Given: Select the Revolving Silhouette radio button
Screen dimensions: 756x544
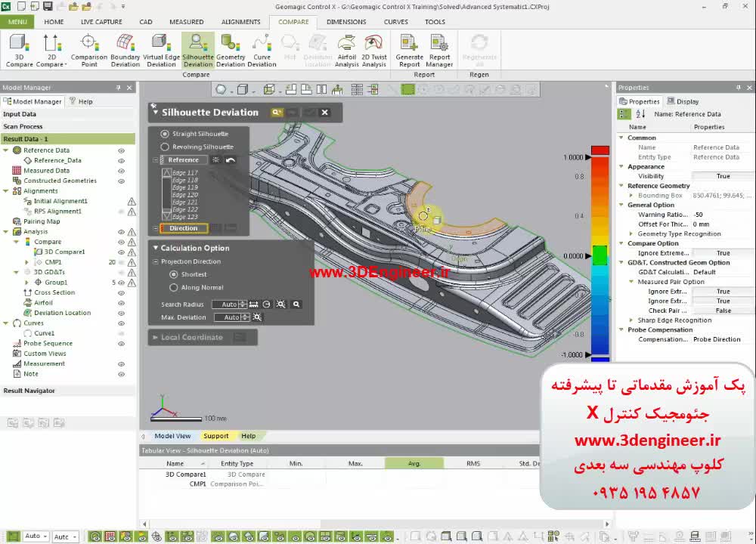Looking at the screenshot, I should pyautogui.click(x=165, y=147).
